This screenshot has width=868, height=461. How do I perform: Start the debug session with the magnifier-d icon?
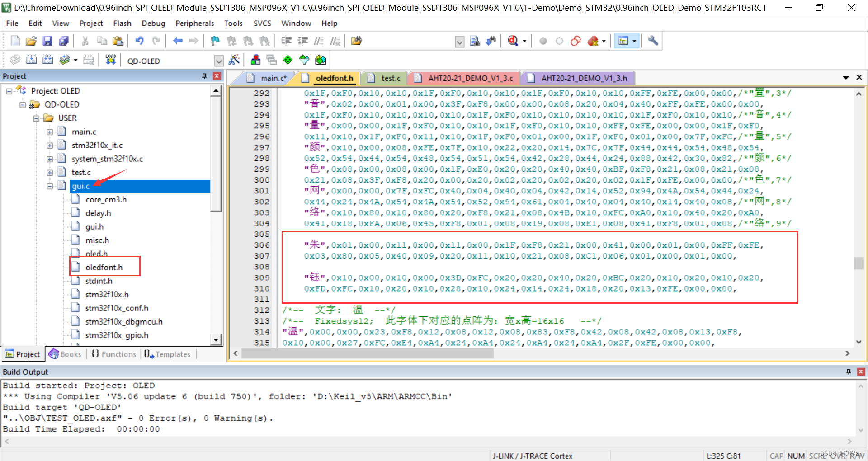click(513, 41)
